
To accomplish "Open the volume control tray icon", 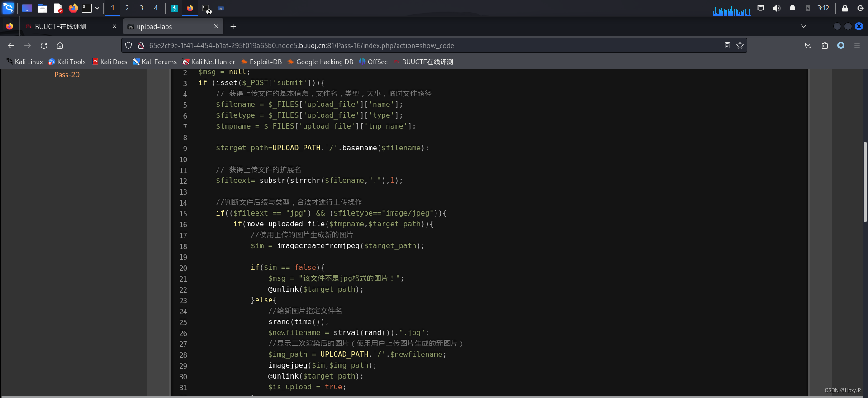I will pos(777,8).
